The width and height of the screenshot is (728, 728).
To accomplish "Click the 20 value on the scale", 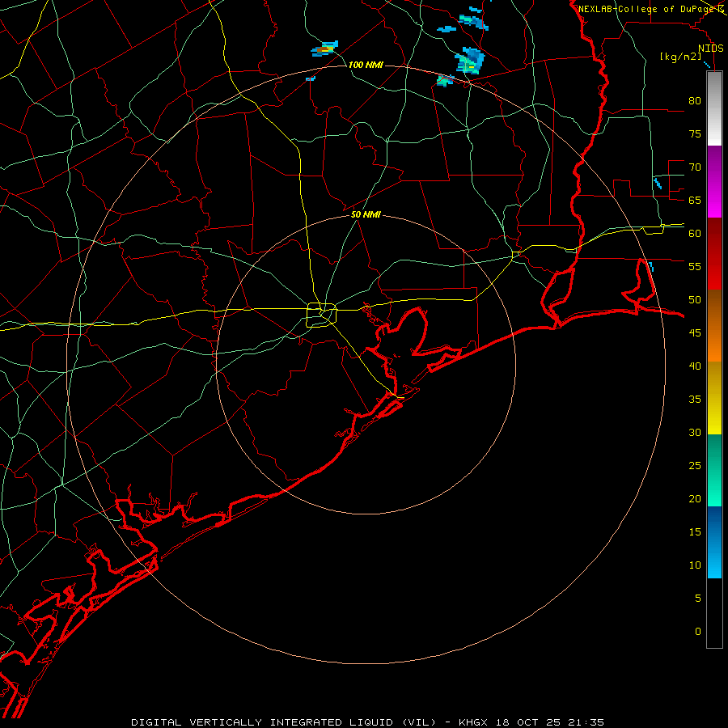I will [695, 498].
